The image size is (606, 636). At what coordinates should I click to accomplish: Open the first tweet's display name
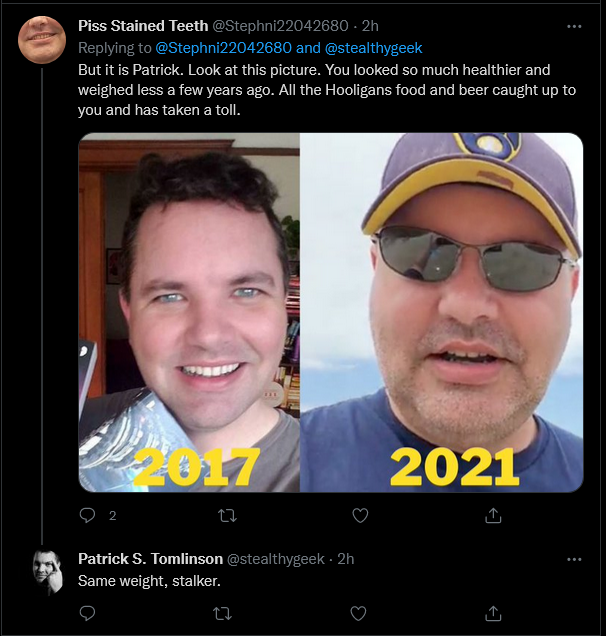(143, 26)
